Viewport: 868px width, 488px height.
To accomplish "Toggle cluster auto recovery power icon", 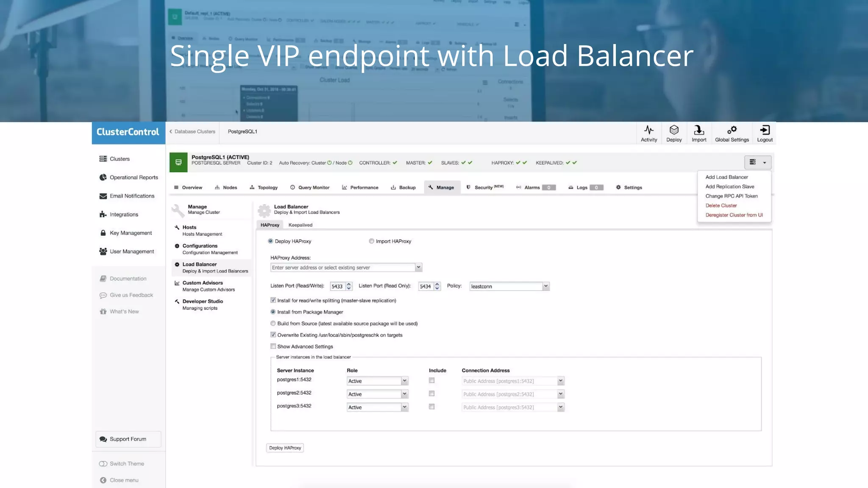I will (329, 163).
